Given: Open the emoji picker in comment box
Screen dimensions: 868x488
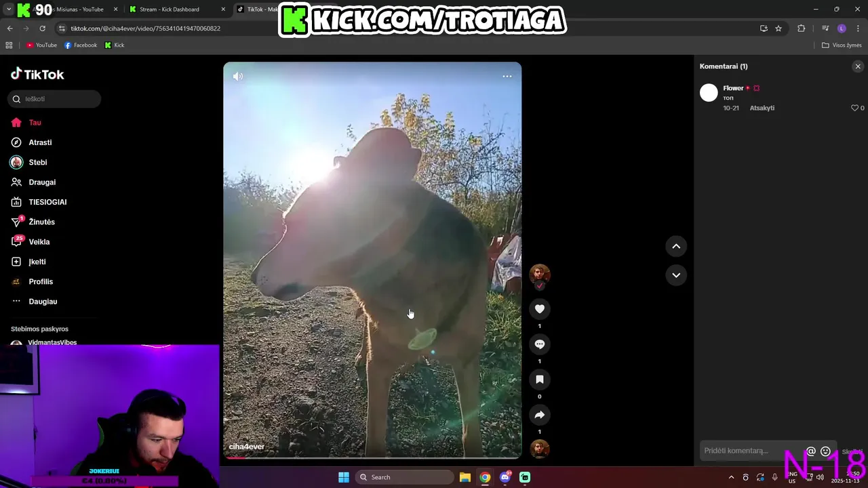Looking at the screenshot, I should pyautogui.click(x=825, y=451).
